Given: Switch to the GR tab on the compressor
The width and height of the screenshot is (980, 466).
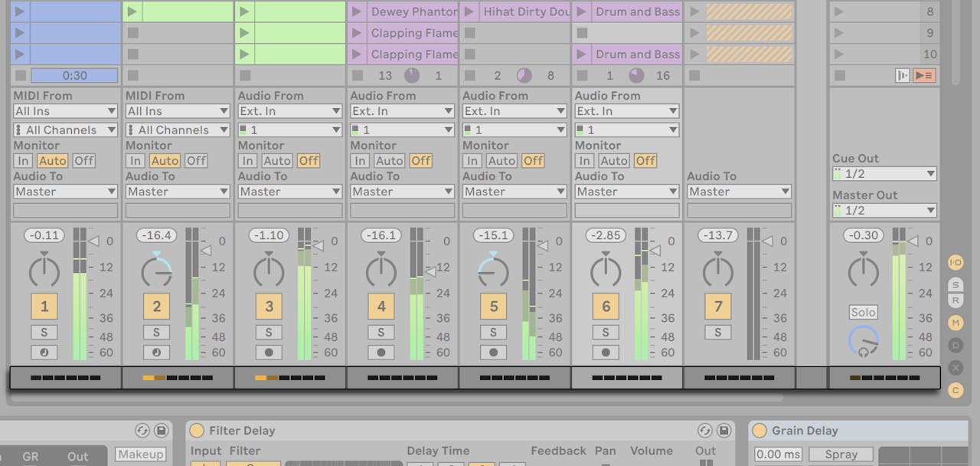Looking at the screenshot, I should click(31, 456).
